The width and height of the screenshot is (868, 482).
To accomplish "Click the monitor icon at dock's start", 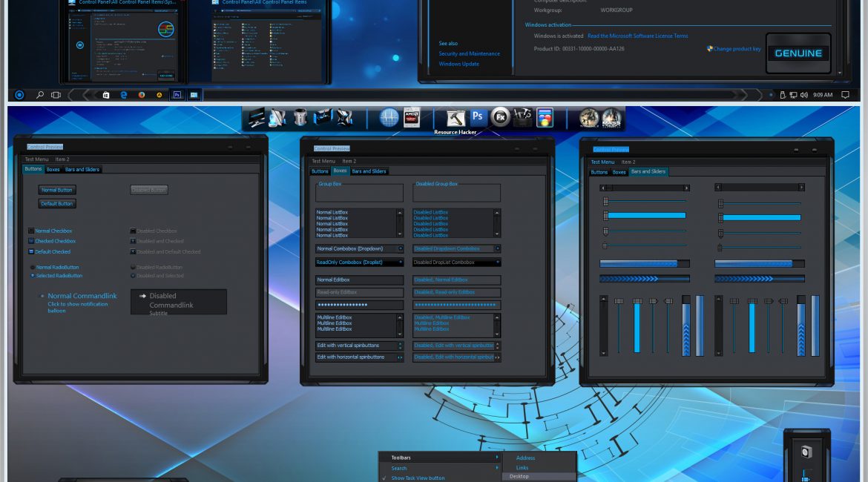I will 256,118.
